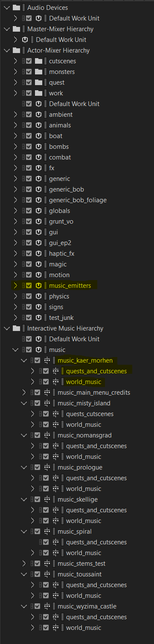Click the monsters folder icon
154x644 pixels.
pyautogui.click(x=39, y=72)
